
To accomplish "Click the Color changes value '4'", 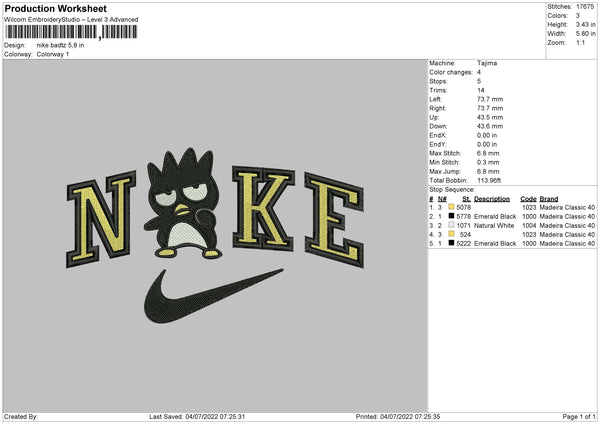I will click(479, 72).
